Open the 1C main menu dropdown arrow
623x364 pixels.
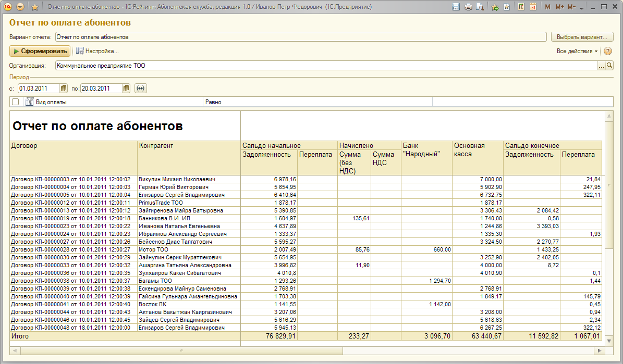[20, 7]
